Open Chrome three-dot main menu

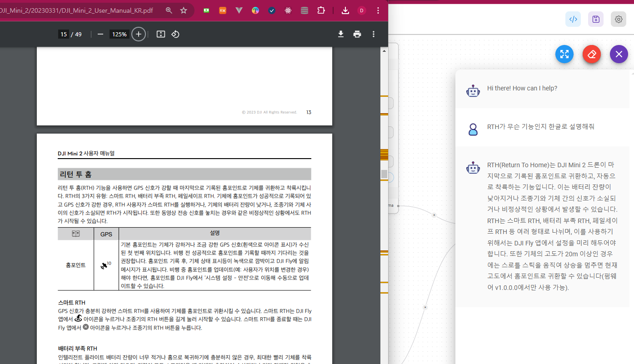[378, 10]
